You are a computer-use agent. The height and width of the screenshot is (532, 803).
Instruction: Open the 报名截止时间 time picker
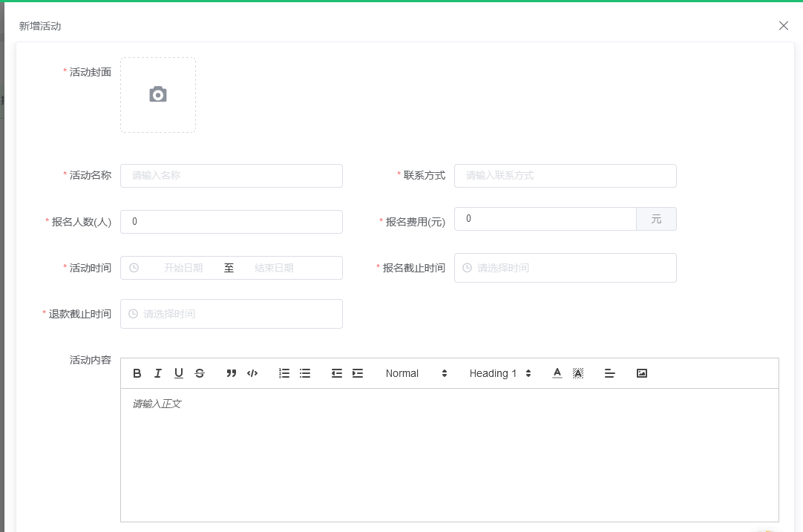[566, 268]
